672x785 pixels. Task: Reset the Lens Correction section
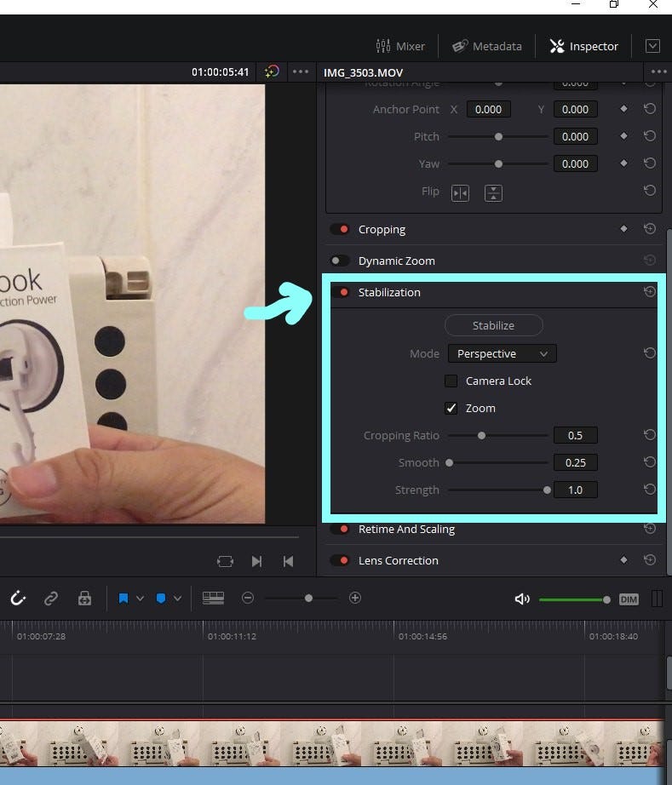pyautogui.click(x=650, y=559)
